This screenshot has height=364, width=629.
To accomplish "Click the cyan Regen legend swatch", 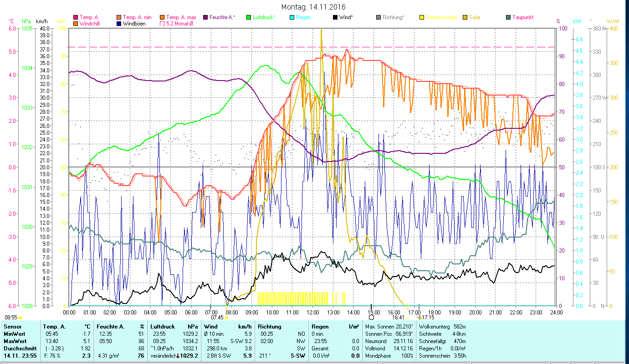I will click(x=292, y=17).
